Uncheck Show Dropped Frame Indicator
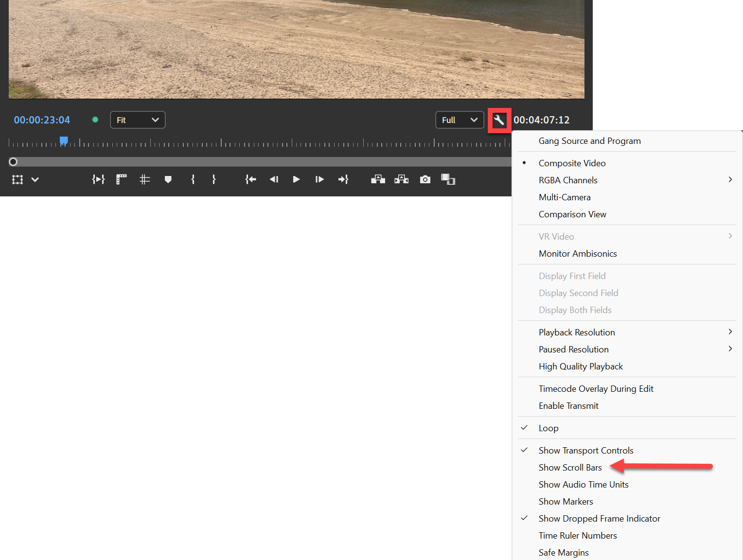Screen dimensions: 743x560 click(599, 518)
